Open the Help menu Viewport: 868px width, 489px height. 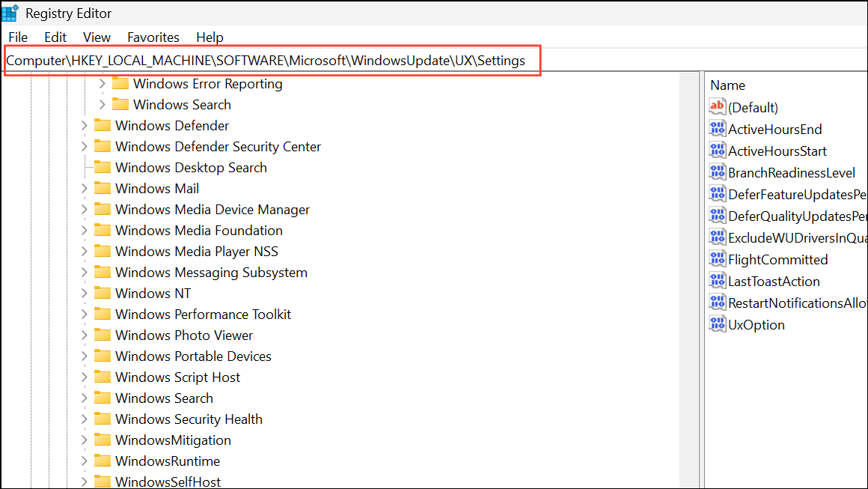pyautogui.click(x=210, y=37)
